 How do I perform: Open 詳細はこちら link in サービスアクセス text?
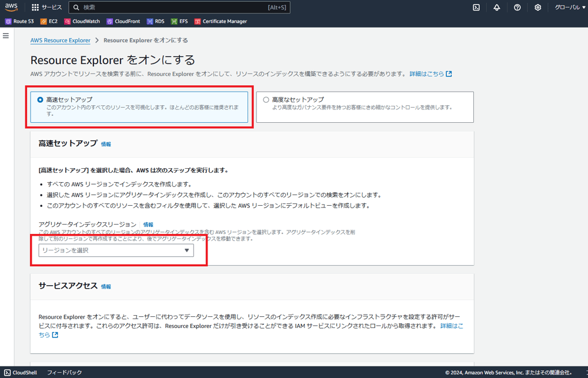click(x=452, y=326)
